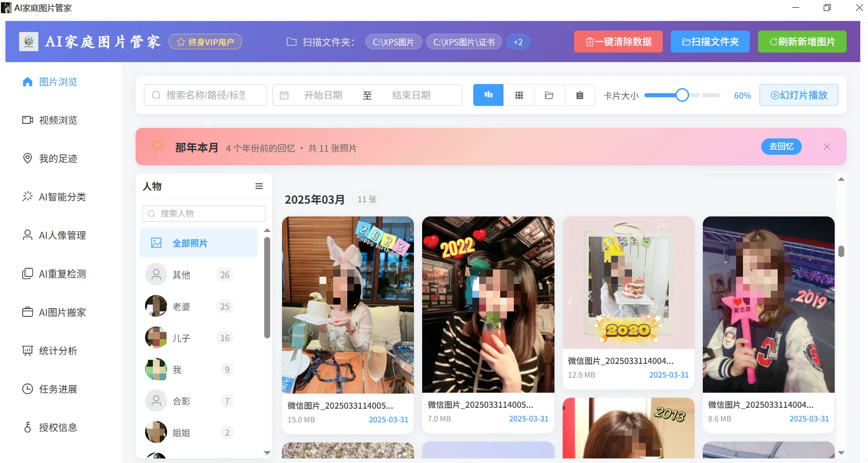Select the 合影 person entry

[x=199, y=401]
